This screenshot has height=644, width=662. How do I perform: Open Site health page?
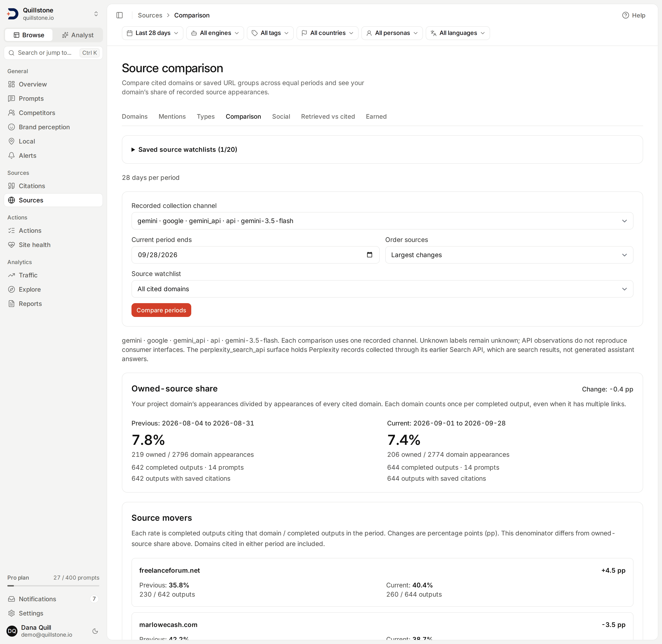click(x=53, y=244)
